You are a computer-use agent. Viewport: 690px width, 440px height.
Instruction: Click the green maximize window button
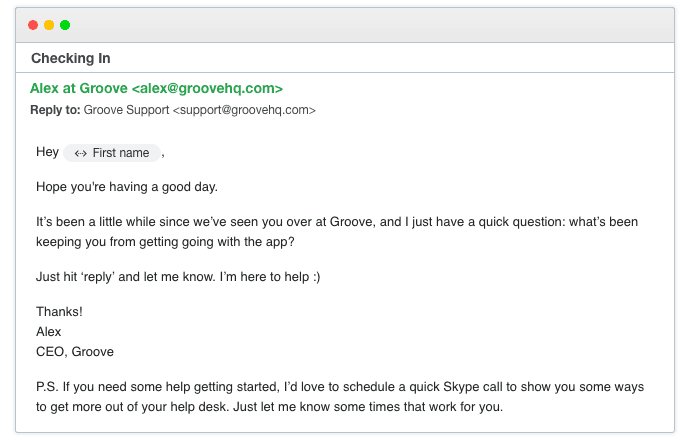(x=65, y=25)
